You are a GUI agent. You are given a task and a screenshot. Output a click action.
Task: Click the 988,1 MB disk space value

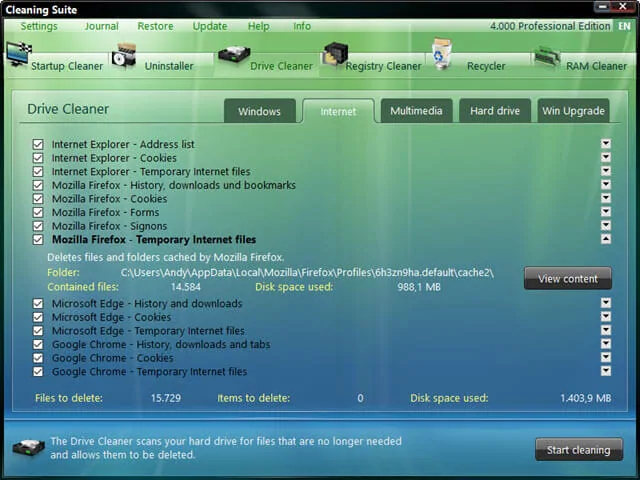pyautogui.click(x=419, y=287)
